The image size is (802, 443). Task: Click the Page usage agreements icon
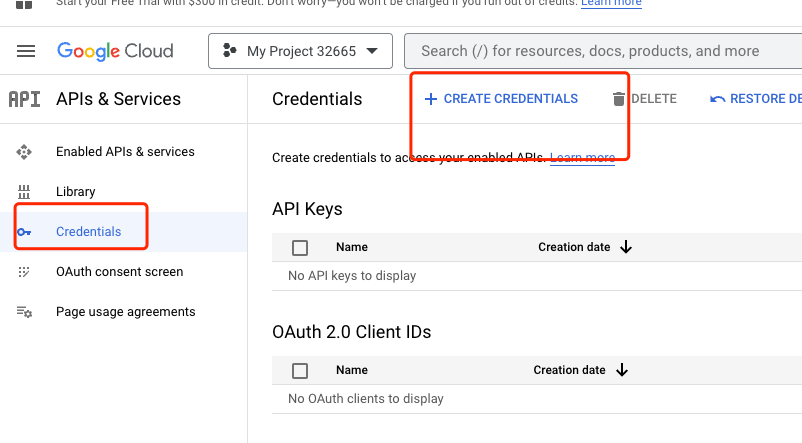pos(24,312)
